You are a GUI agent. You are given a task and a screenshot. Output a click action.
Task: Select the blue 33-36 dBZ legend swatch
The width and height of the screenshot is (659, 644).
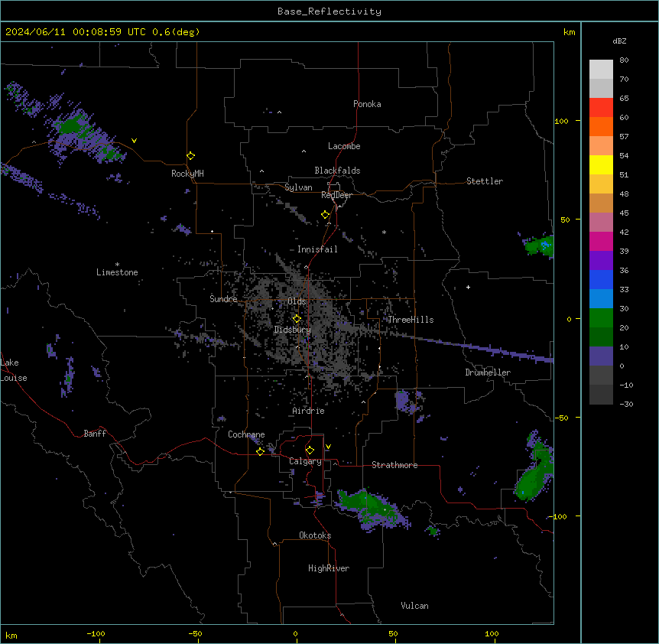pos(601,279)
